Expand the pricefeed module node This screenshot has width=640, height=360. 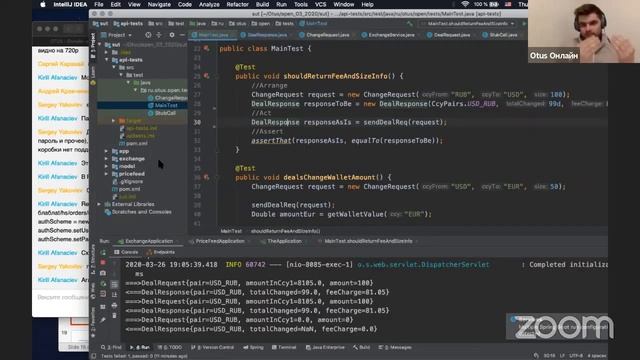point(107,174)
